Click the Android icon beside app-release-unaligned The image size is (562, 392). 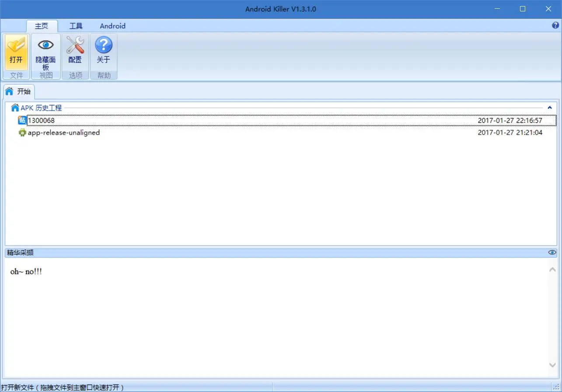(x=22, y=132)
